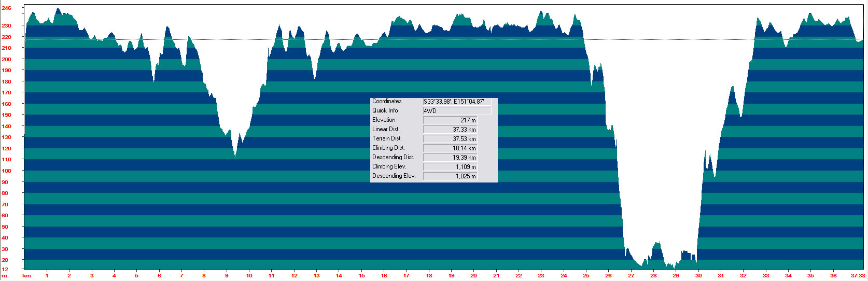Select the Climbing Elev. value 1,109 m
The image size is (868, 281).
click(450, 167)
